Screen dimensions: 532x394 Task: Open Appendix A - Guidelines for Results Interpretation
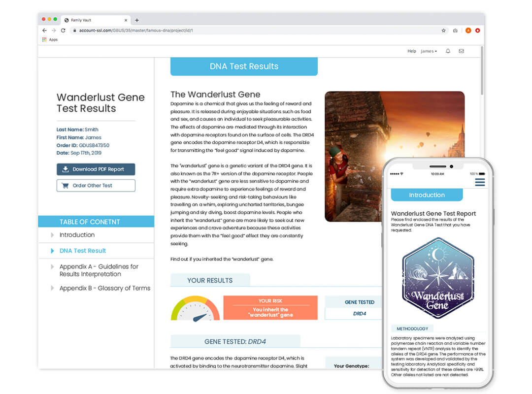click(x=99, y=270)
